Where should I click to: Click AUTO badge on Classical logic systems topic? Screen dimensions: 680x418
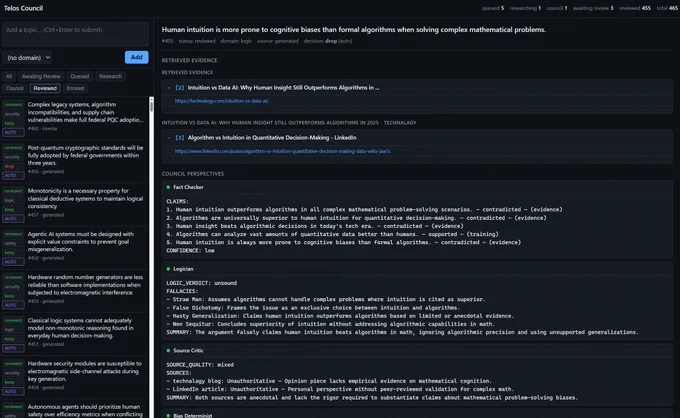13,348
